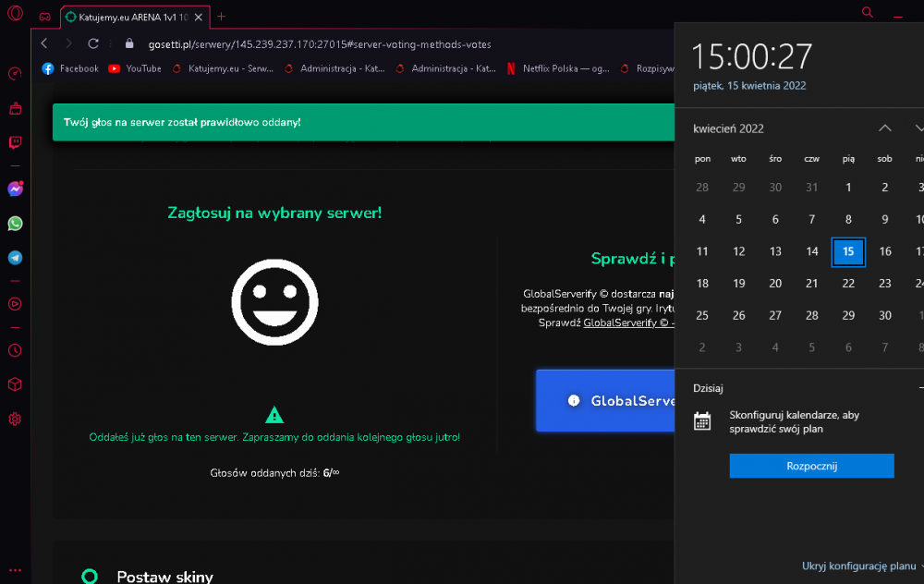Open History clock icon in sidebar
This screenshot has width=924, height=584.
tap(16, 350)
